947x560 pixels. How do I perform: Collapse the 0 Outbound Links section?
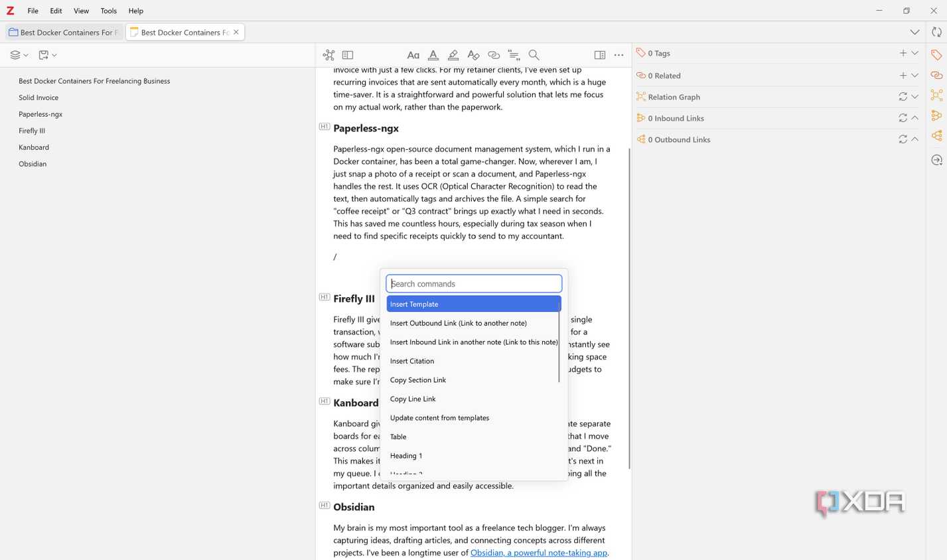click(915, 139)
